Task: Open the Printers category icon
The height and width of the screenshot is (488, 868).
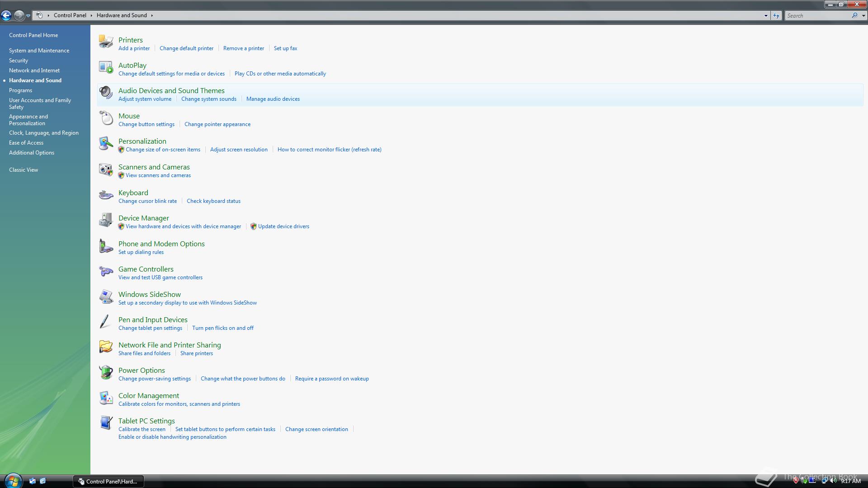Action: pyautogui.click(x=106, y=42)
